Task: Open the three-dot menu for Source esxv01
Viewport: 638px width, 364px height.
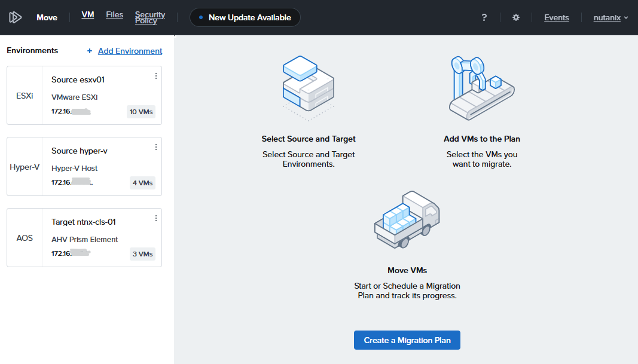Action: pyautogui.click(x=156, y=76)
